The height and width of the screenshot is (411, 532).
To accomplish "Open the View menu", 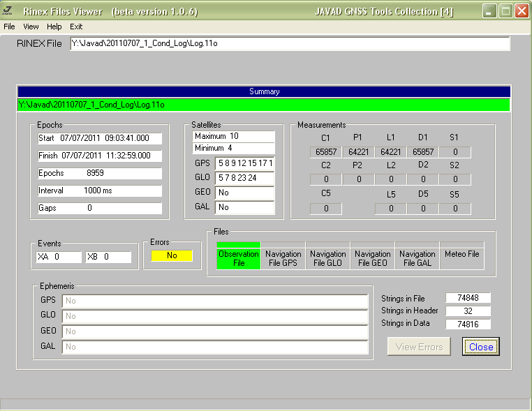I will pos(31,27).
